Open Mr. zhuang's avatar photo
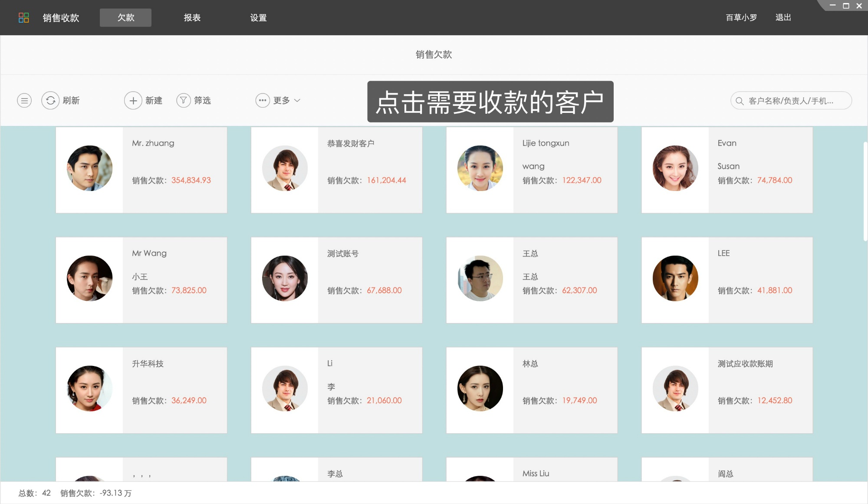 [89, 168]
